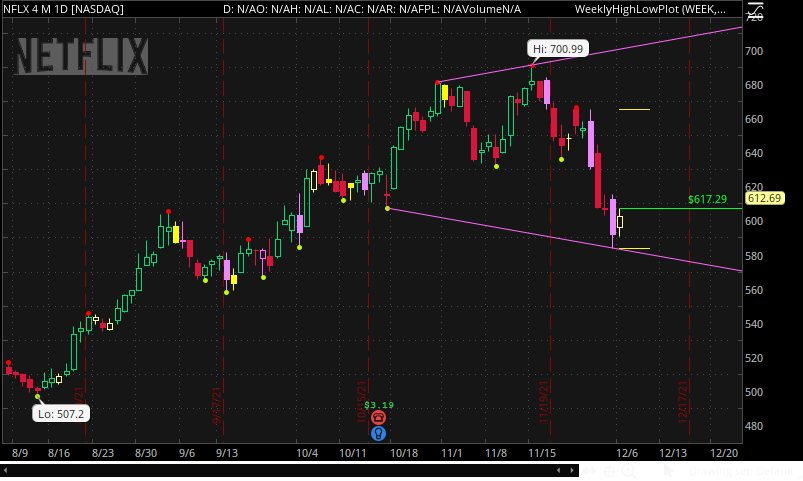The height and width of the screenshot is (481, 803).
Task: Click the 12/13 date on time axis
Action: [x=673, y=453]
